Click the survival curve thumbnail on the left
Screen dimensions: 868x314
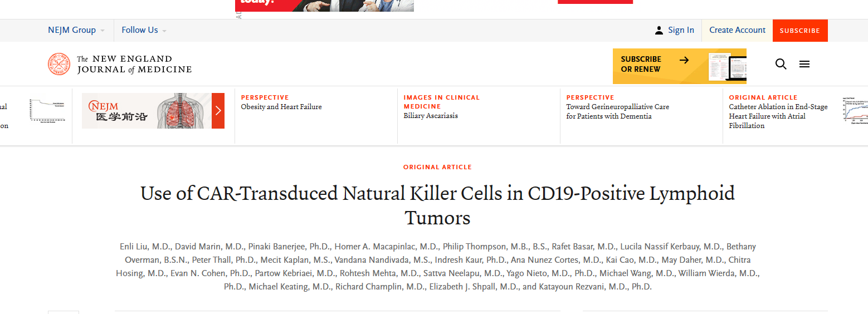click(x=47, y=110)
